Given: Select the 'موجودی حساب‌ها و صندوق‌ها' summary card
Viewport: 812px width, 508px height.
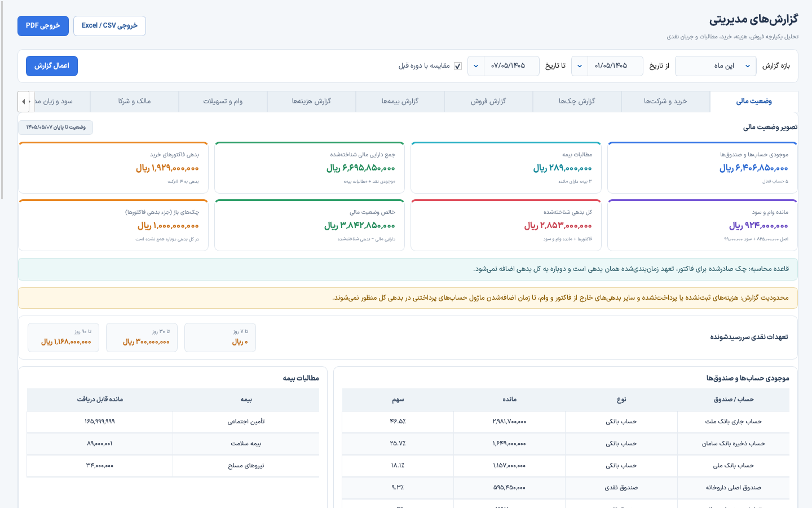Looking at the screenshot, I should [x=703, y=168].
